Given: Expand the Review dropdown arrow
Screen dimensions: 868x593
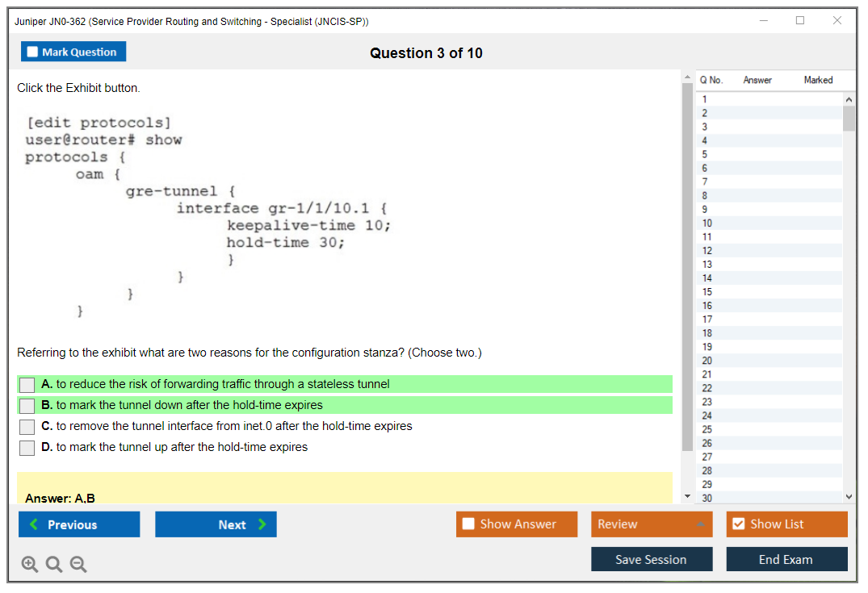Looking at the screenshot, I should click(x=700, y=524).
